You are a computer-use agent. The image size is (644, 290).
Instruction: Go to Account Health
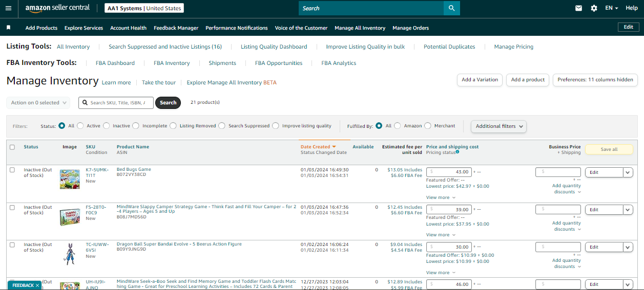coord(128,28)
